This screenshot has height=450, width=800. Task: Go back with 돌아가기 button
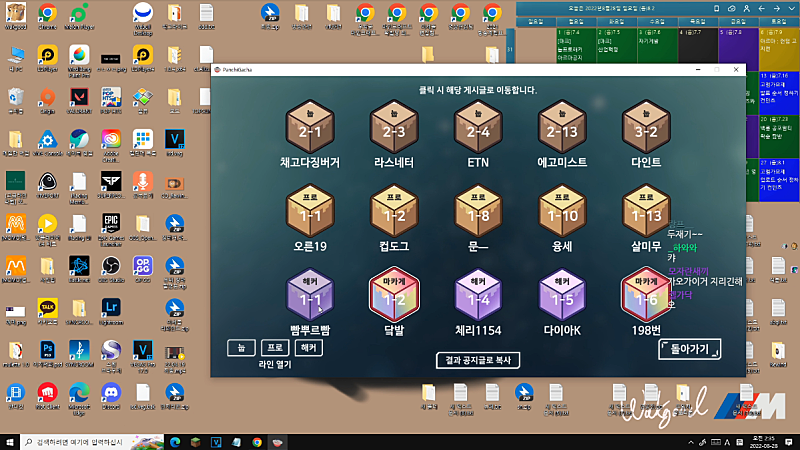point(689,349)
